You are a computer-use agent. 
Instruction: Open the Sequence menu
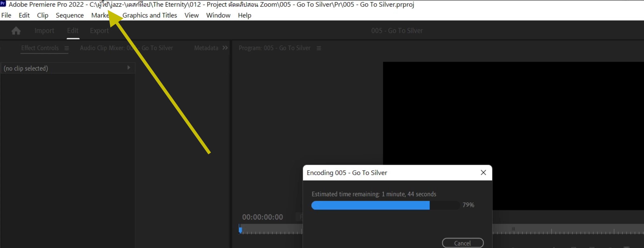[69, 15]
